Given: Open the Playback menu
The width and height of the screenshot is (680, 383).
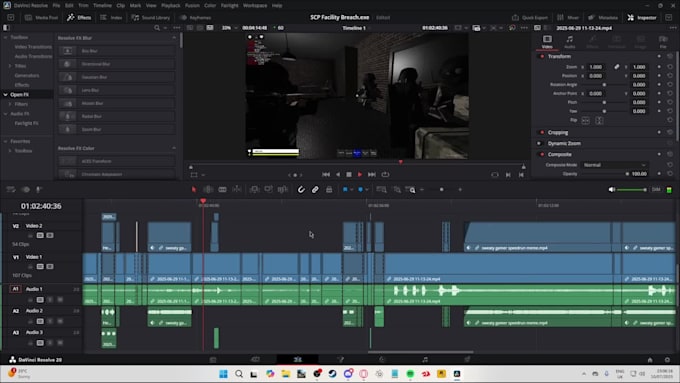Looking at the screenshot, I should coord(170,6).
